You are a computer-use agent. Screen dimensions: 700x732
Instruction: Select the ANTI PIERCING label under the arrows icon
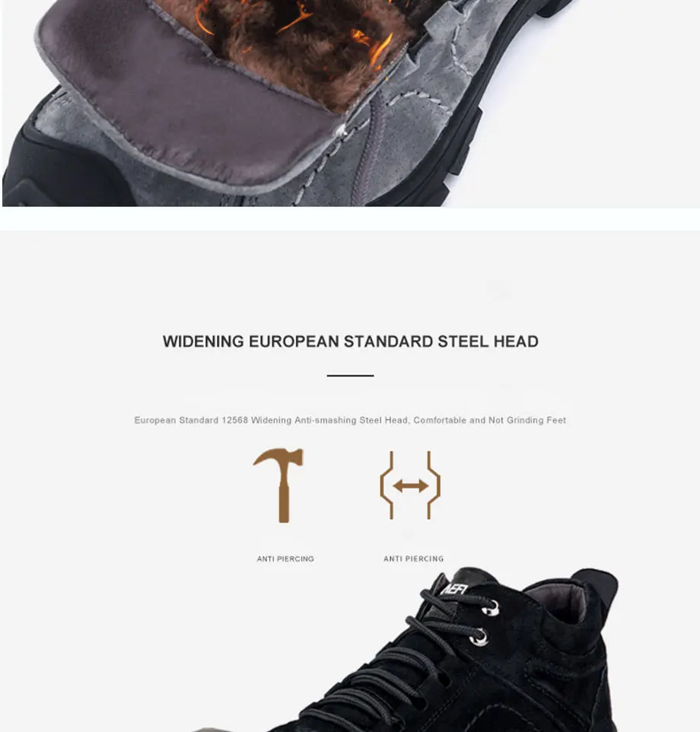click(x=413, y=559)
